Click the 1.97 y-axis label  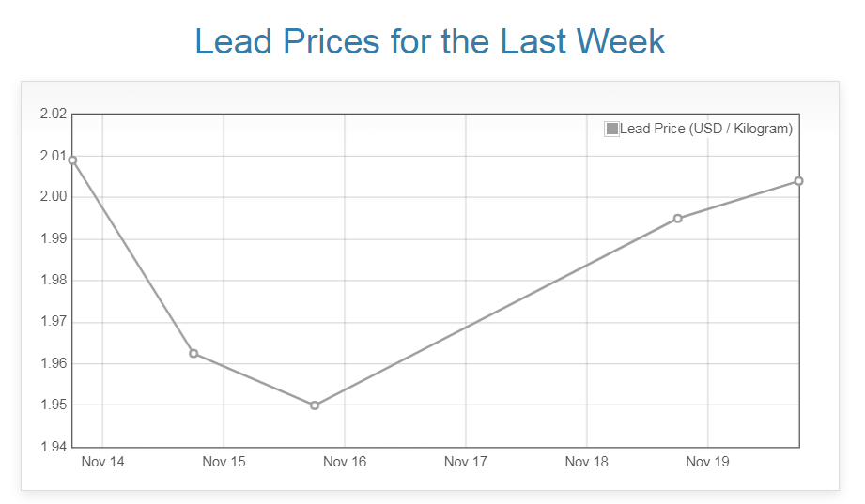[54, 322]
